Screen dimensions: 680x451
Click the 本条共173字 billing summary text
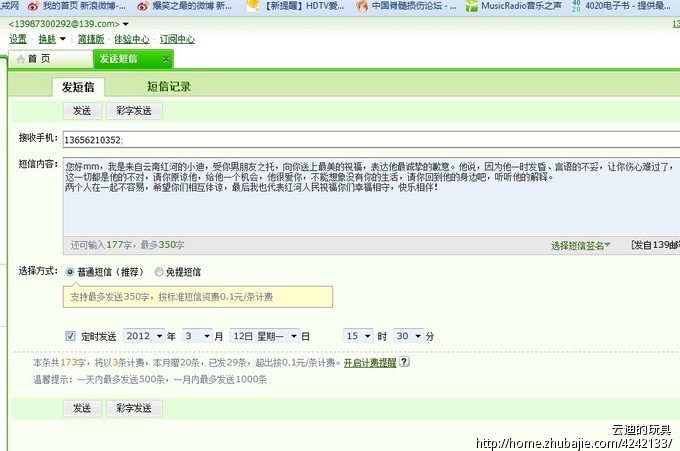pos(187,363)
